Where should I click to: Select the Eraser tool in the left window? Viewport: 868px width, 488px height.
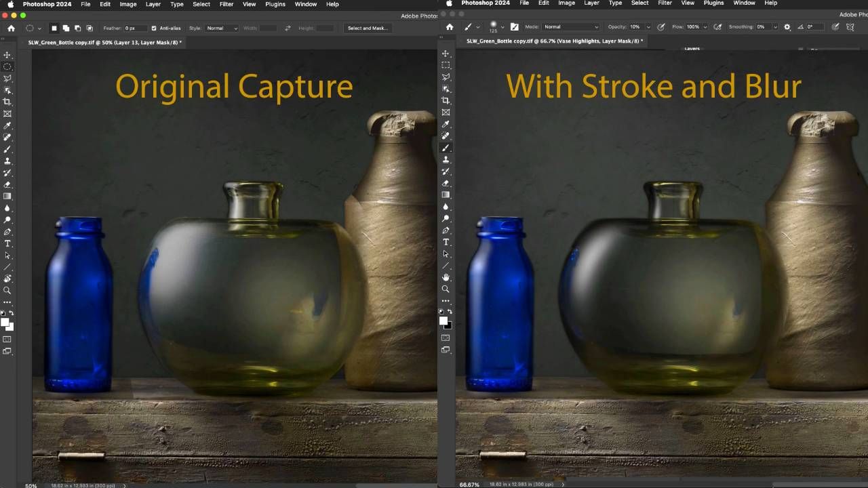7,184
